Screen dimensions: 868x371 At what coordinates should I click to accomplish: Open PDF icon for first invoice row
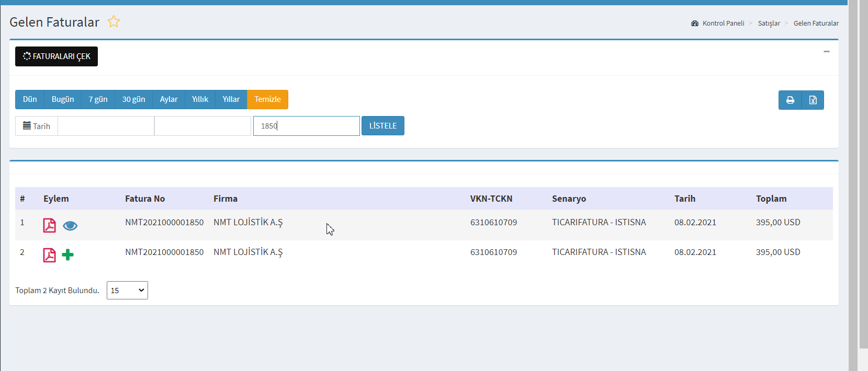tap(49, 225)
